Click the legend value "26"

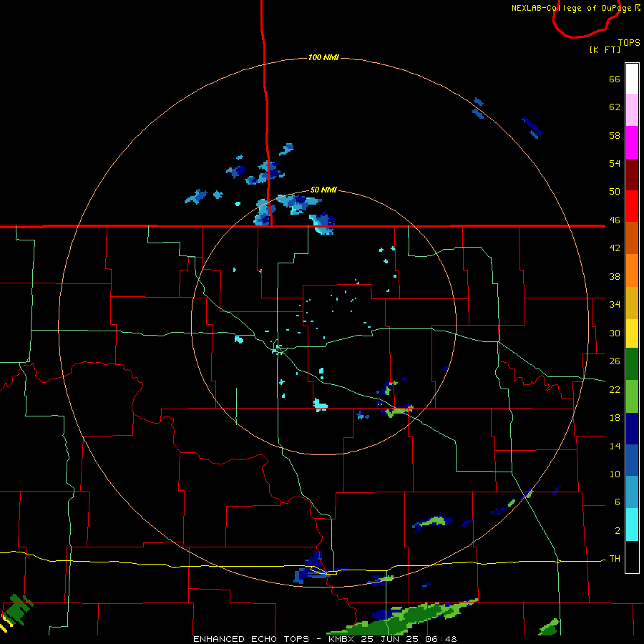coord(615,361)
